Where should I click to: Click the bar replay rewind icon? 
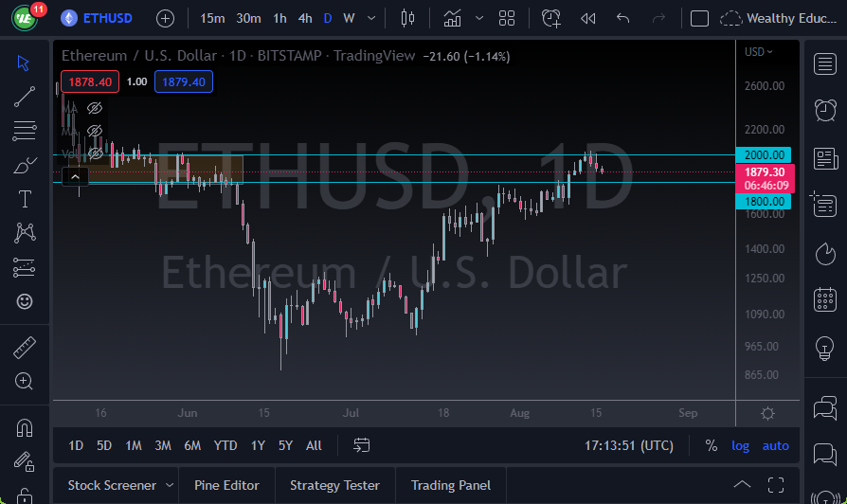(x=587, y=18)
